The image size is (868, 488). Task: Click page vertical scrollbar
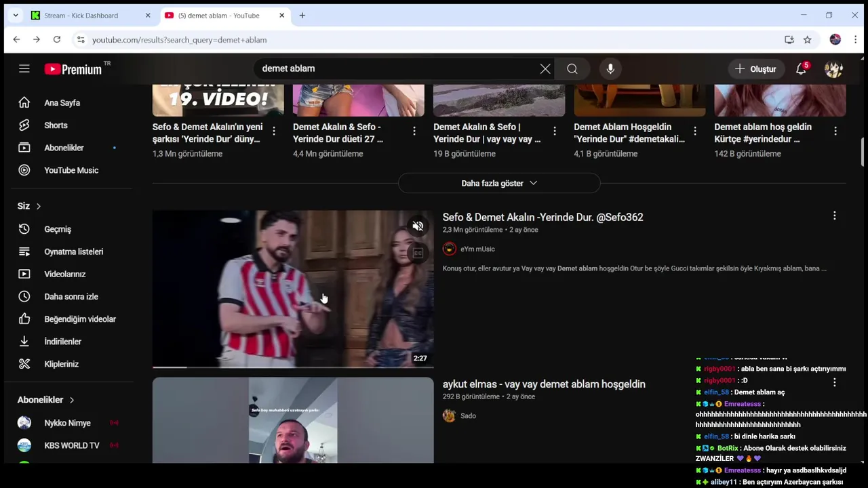pyautogui.click(x=863, y=150)
